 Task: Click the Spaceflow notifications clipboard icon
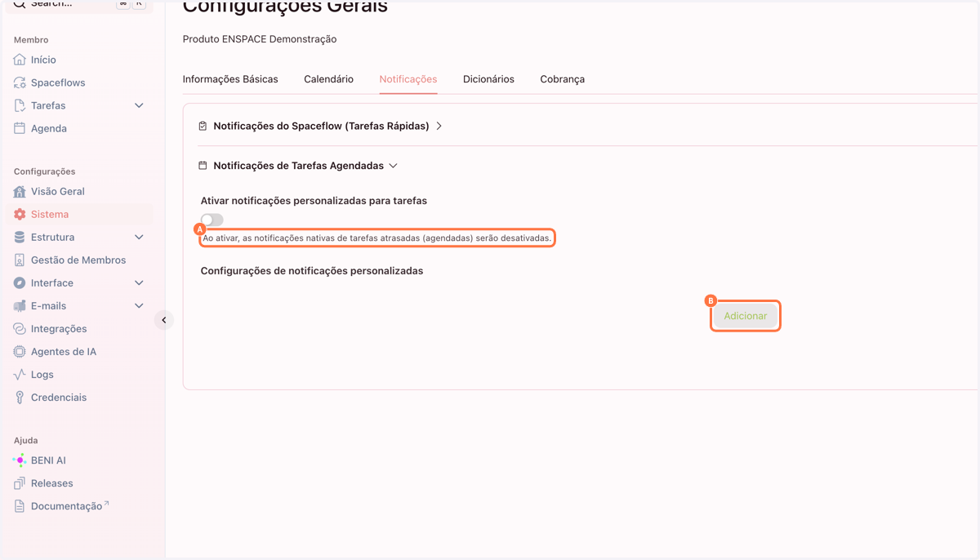(203, 127)
